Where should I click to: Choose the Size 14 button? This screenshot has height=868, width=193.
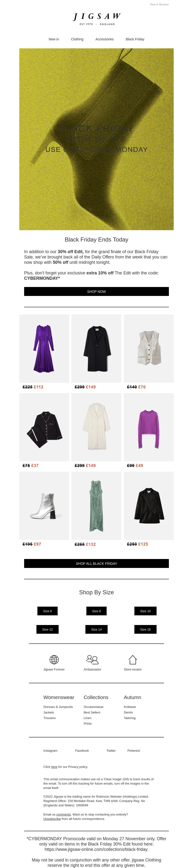(96, 629)
